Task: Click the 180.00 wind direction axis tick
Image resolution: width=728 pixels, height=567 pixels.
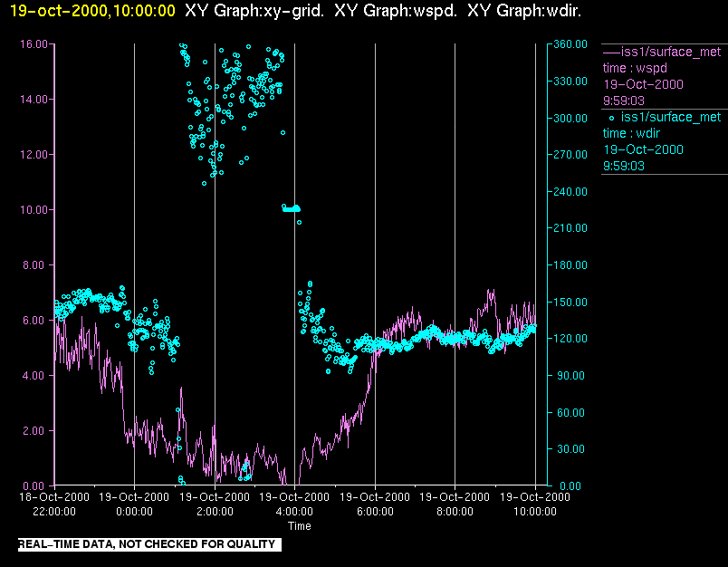Action: (x=570, y=265)
